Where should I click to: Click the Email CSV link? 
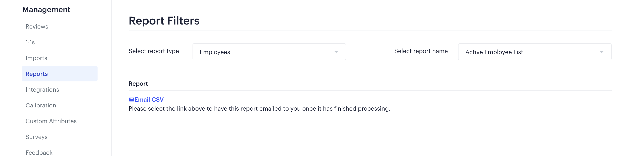149,100
